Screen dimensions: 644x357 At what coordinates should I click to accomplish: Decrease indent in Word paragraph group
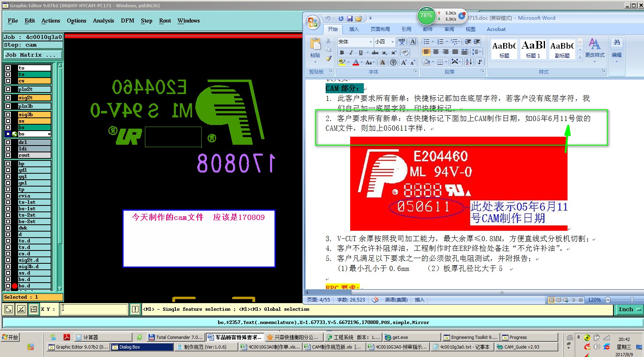pos(468,42)
